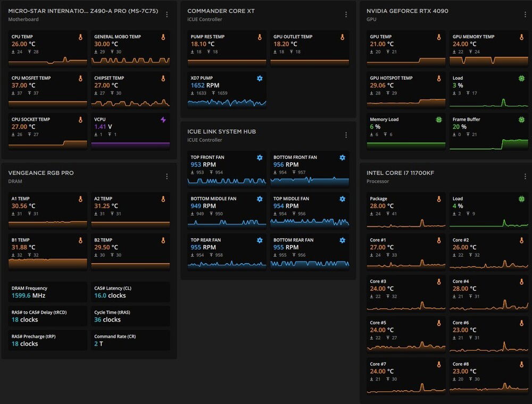The image size is (532, 404).
Task: Open the Commander Core XT options menu
Action: point(346,15)
